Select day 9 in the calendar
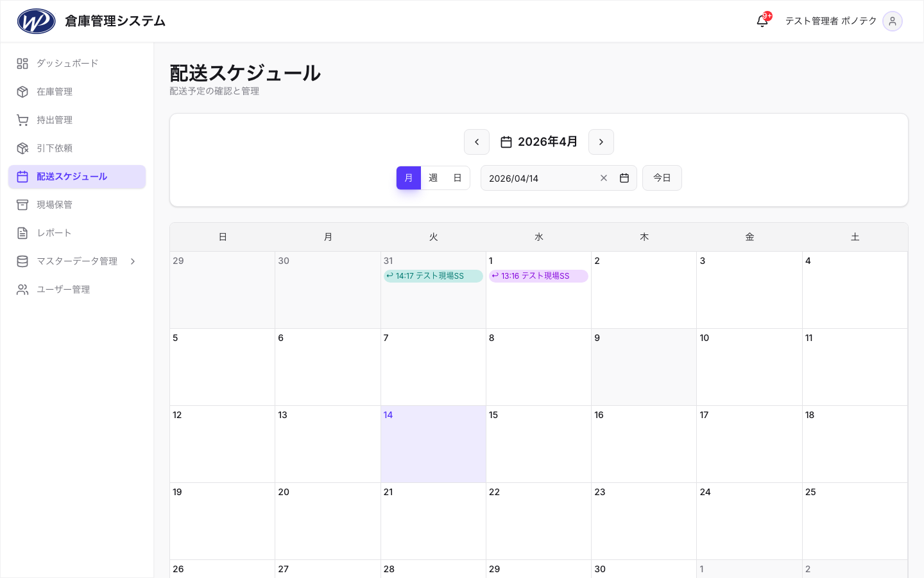Image resolution: width=924 pixels, height=578 pixels. click(644, 367)
